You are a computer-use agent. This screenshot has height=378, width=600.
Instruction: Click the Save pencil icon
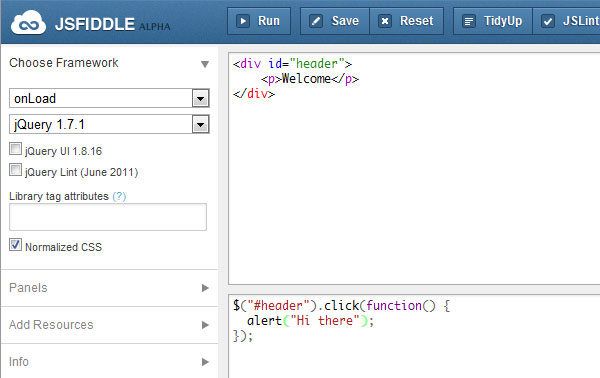[x=316, y=21]
